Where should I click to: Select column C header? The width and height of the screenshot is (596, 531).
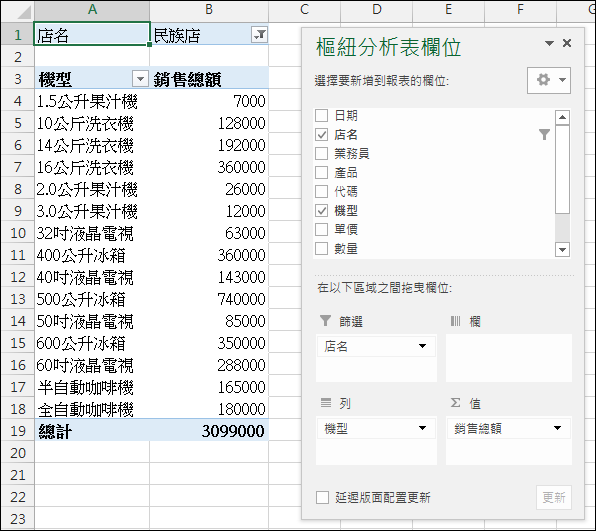point(304,11)
